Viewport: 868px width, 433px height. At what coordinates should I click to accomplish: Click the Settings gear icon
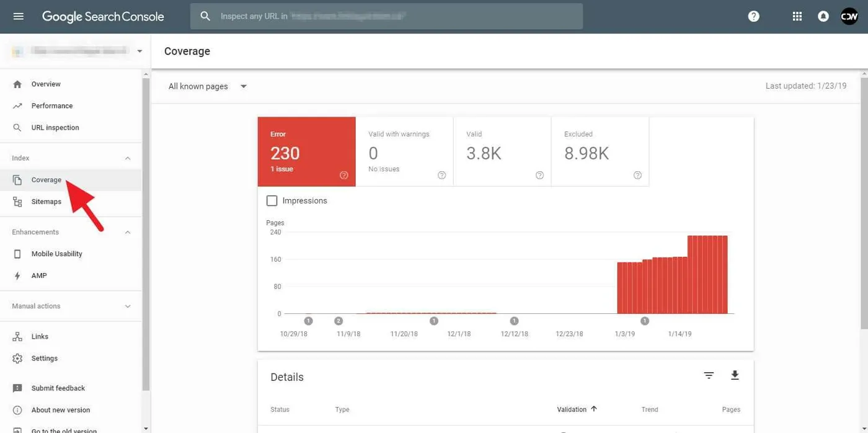point(17,359)
